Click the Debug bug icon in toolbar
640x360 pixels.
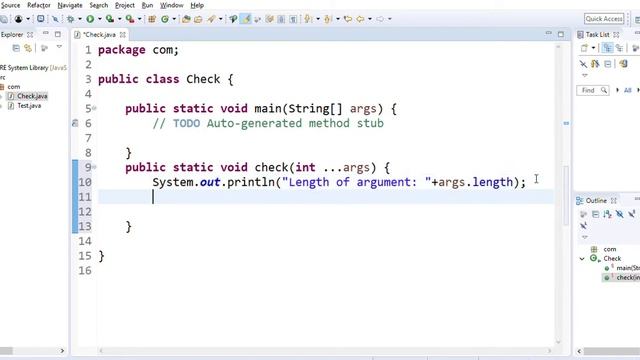click(x=71, y=19)
